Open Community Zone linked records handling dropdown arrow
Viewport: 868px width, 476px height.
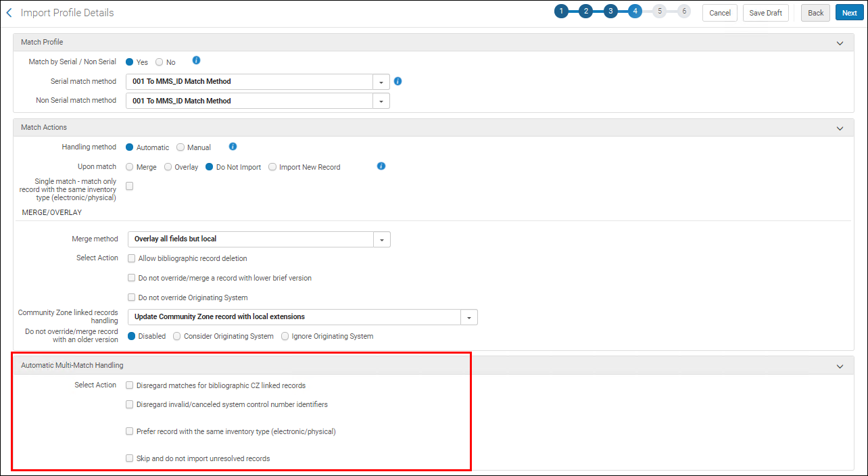(469, 317)
